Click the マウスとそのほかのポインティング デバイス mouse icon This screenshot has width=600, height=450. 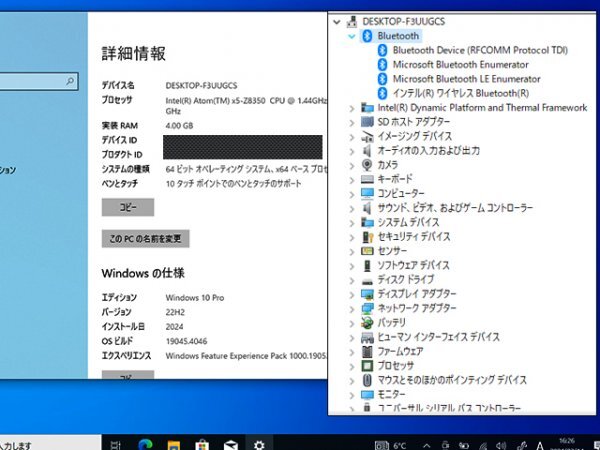click(367, 380)
